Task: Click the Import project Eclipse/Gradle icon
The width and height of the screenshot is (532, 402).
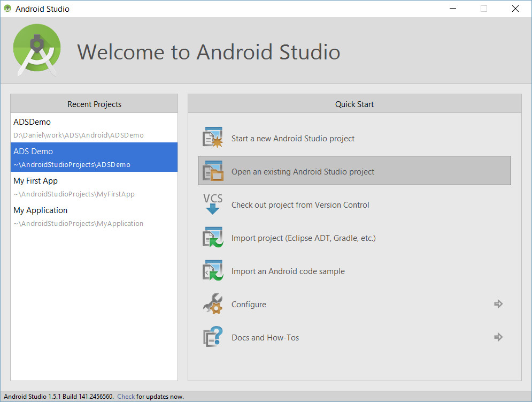Action: click(x=213, y=237)
